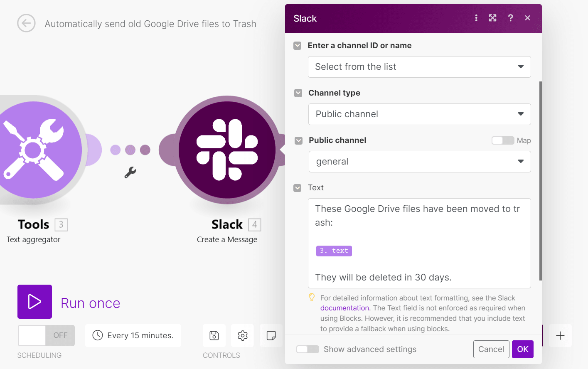Confirm settings with the OK button
This screenshot has width=588, height=369.
coord(523,349)
